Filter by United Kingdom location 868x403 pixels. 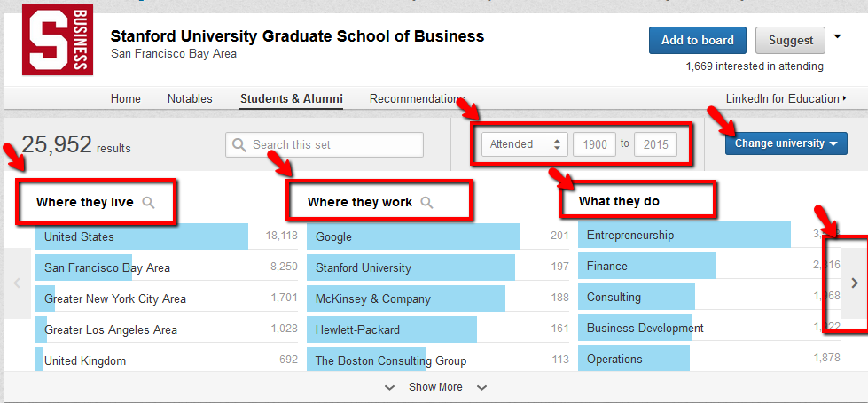tap(167, 360)
